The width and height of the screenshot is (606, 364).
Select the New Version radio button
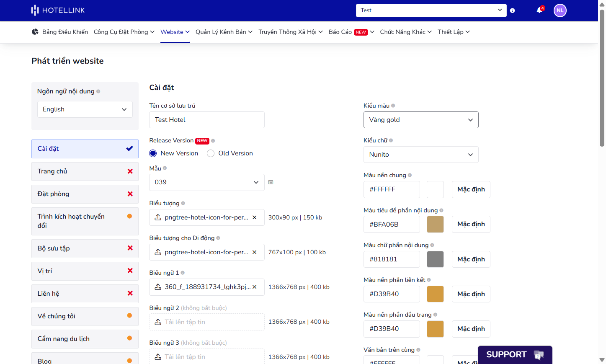pos(153,153)
